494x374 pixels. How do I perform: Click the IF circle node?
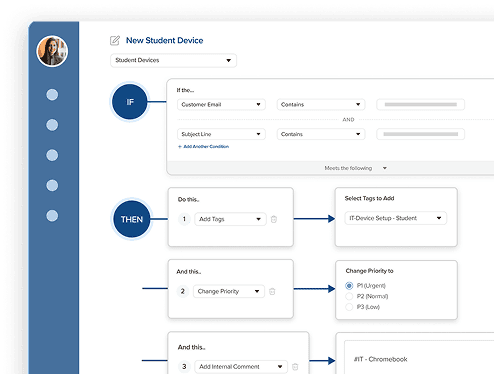click(x=130, y=102)
